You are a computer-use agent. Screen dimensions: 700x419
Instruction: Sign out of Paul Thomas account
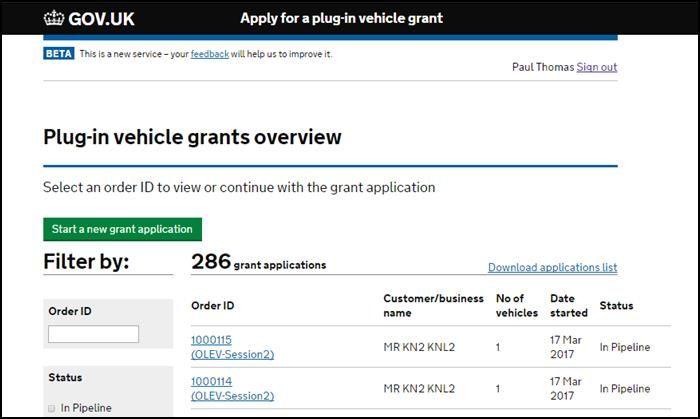point(596,67)
